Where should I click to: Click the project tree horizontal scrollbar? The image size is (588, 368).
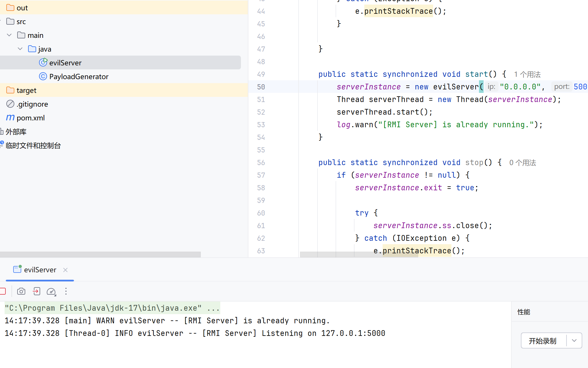(100, 255)
